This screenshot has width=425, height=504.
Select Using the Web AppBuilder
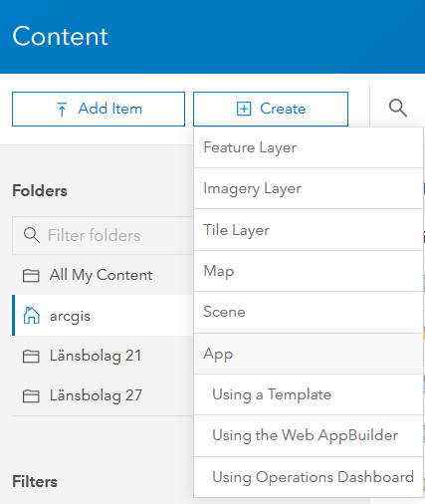click(309, 435)
